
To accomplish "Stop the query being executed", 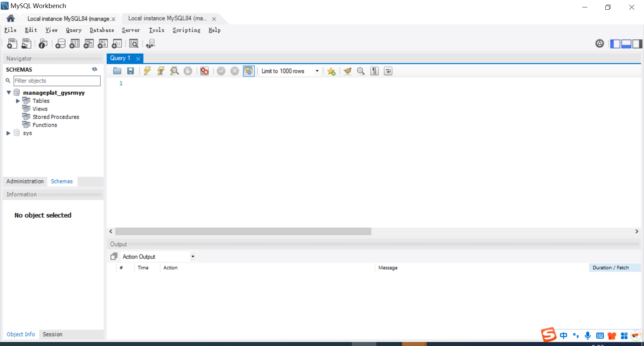I will (x=188, y=71).
